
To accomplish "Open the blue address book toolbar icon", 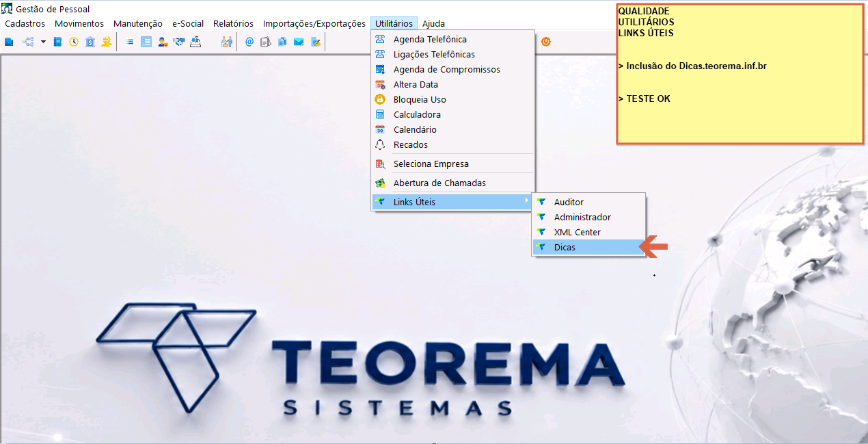I will point(58,42).
